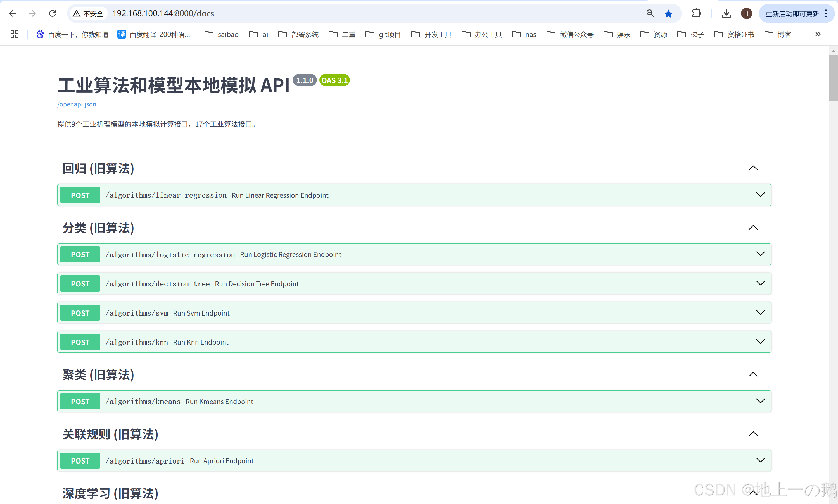
Task: Click the zoom magnifier icon in address bar
Action: click(650, 13)
